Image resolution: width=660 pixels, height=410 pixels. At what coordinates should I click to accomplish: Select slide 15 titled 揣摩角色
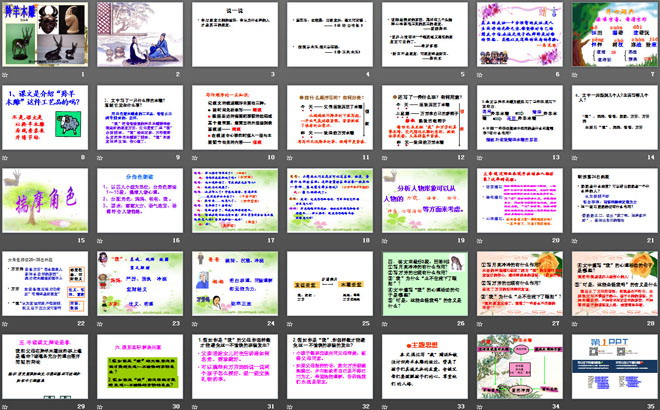tap(45, 200)
